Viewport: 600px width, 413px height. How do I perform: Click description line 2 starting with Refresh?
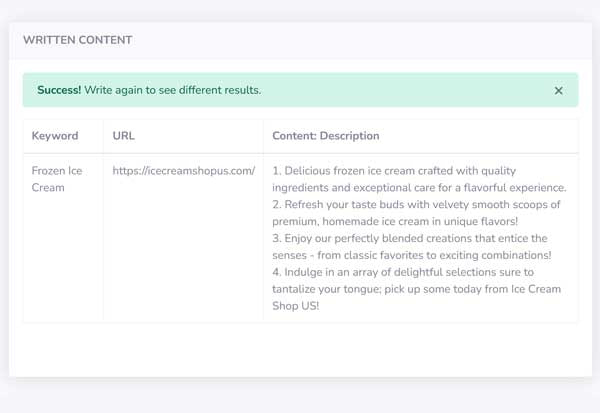click(x=416, y=204)
